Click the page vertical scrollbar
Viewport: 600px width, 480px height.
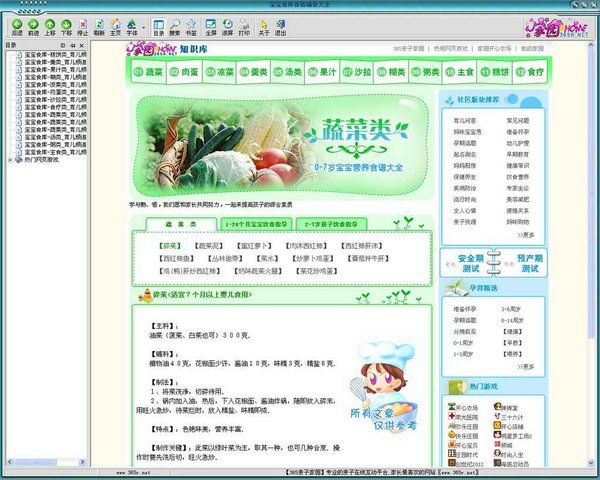590,254
